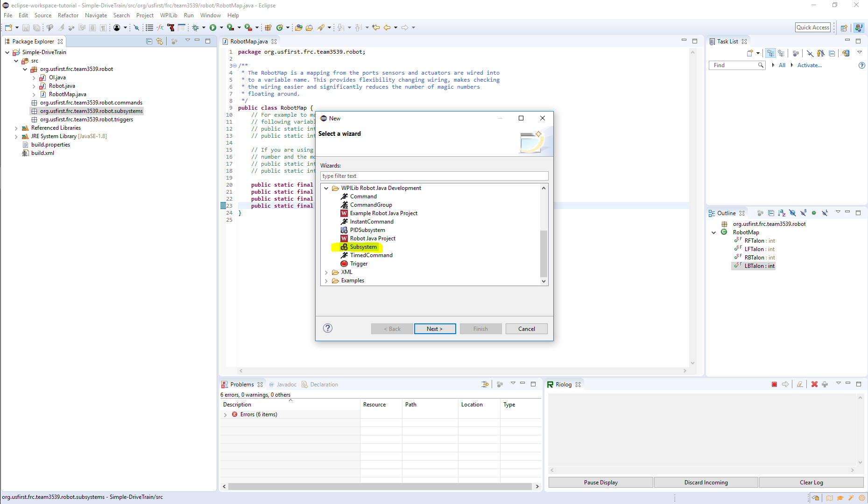Sort the Outline view alphabetically

pyautogui.click(x=783, y=213)
